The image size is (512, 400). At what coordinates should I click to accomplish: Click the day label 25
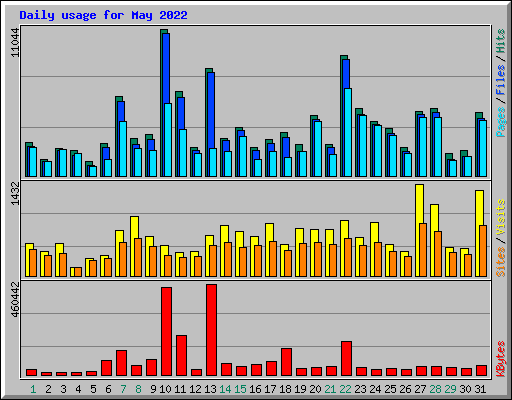click(x=390, y=389)
